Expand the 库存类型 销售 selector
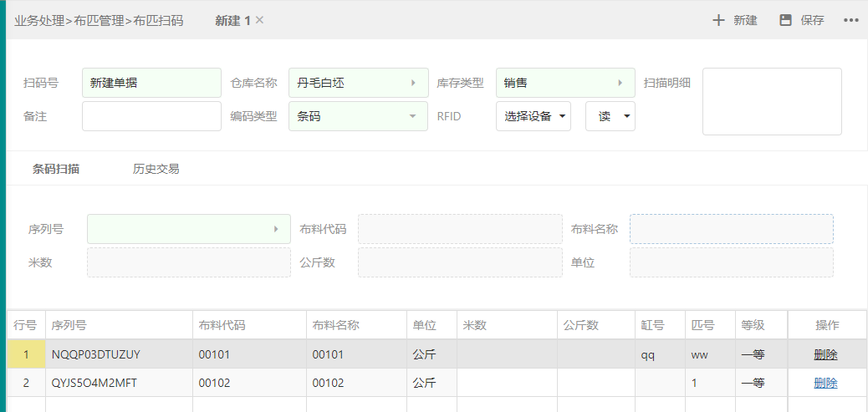Screen dimensions: 868x412 click(x=620, y=83)
